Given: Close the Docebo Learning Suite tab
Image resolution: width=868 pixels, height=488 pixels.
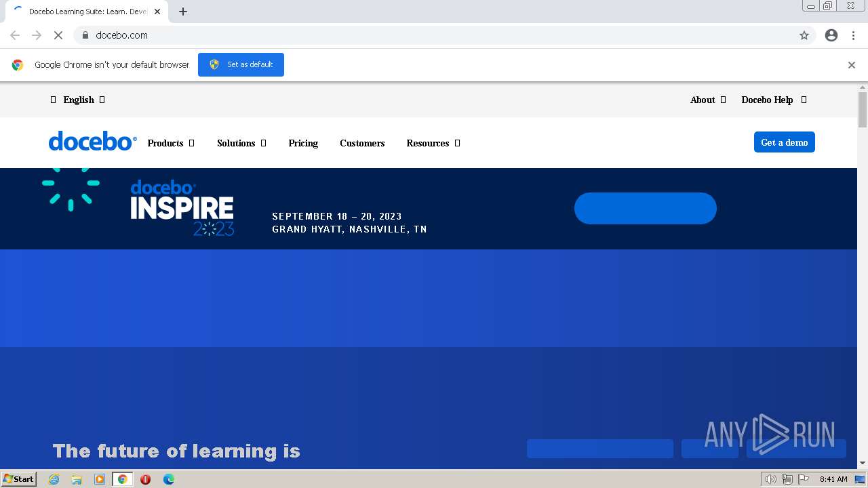Looking at the screenshot, I should click(x=157, y=12).
